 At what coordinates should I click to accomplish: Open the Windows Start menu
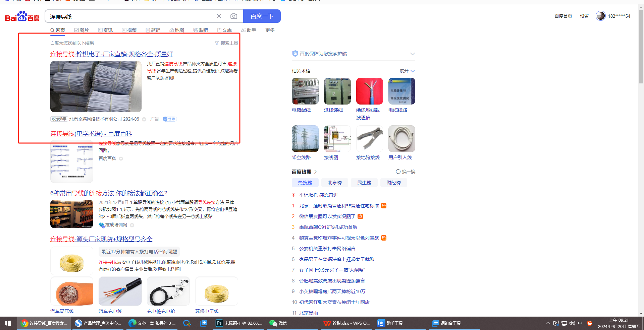(8, 323)
